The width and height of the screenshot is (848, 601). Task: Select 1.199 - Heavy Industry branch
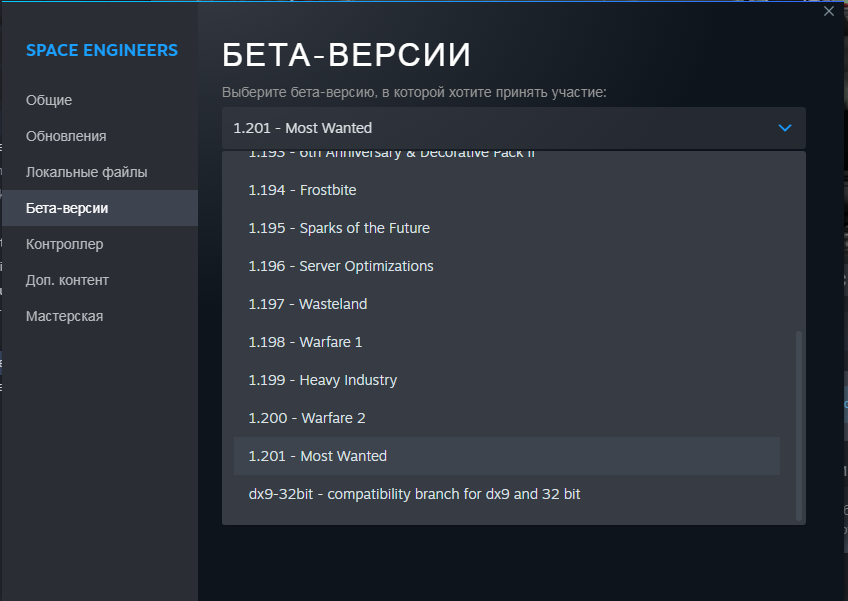[x=322, y=380]
